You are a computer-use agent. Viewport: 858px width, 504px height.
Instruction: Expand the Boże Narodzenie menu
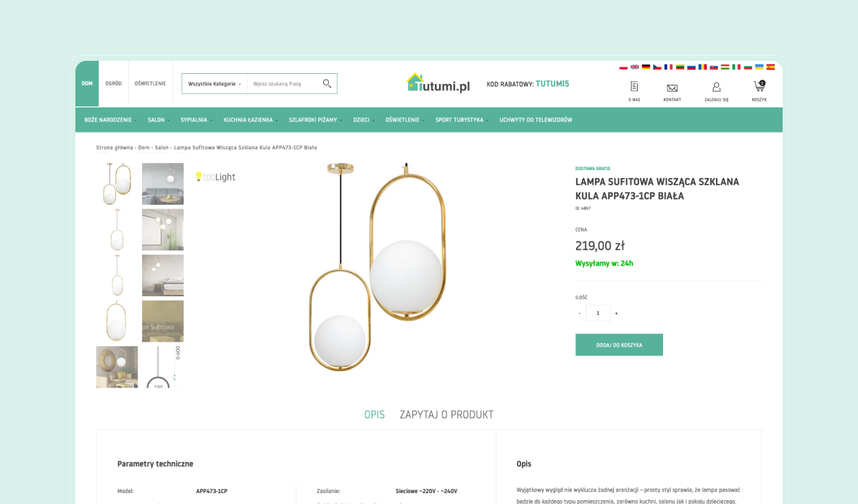point(110,119)
